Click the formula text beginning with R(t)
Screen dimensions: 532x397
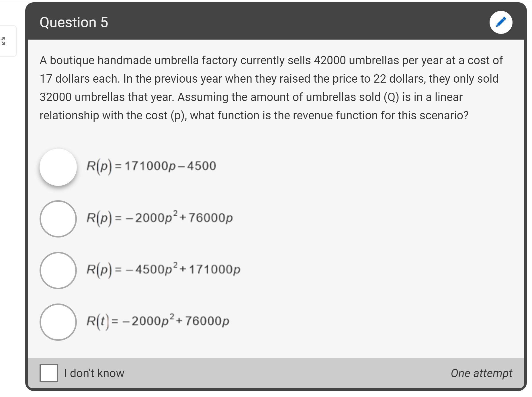click(158, 321)
